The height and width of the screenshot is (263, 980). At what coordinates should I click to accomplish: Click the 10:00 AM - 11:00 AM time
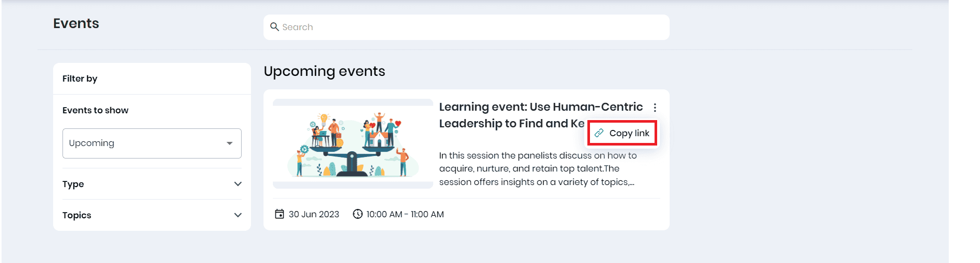[x=405, y=214]
